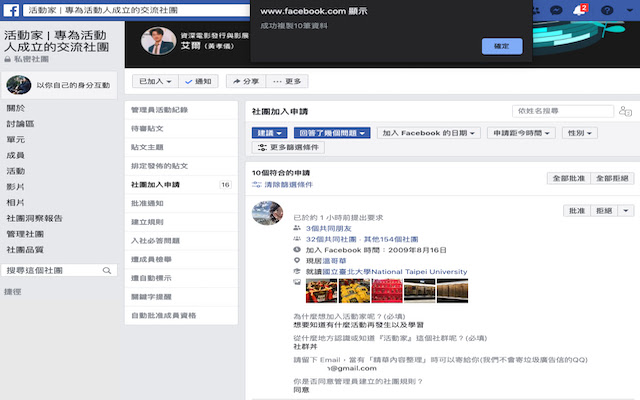Screen dimensions: 640x400
Task: Click 其他154個社團 link
Action: (391, 240)
